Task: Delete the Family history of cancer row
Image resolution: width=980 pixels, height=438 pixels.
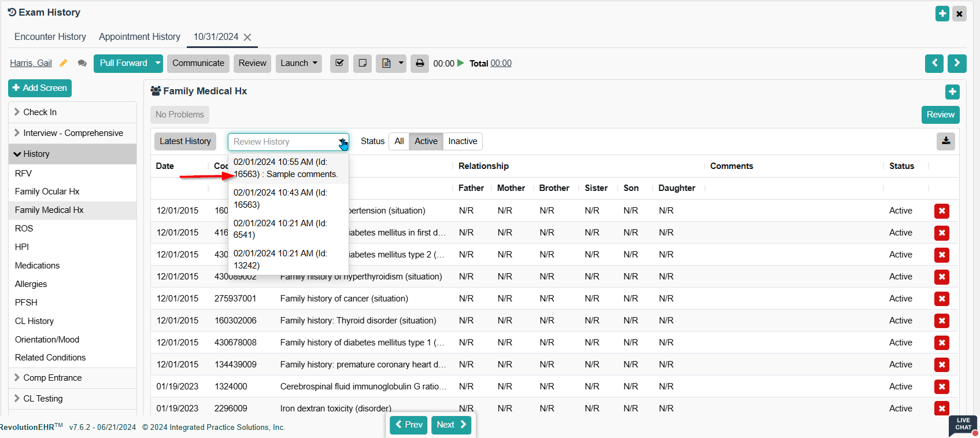Action: [941, 299]
